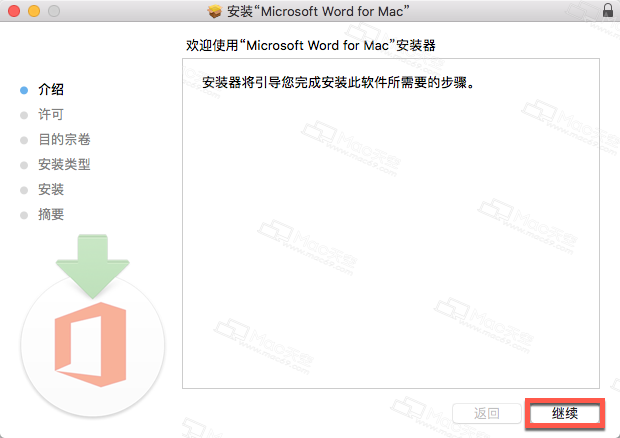
Task: Click the 继续 (Continue) button
Action: (x=565, y=413)
